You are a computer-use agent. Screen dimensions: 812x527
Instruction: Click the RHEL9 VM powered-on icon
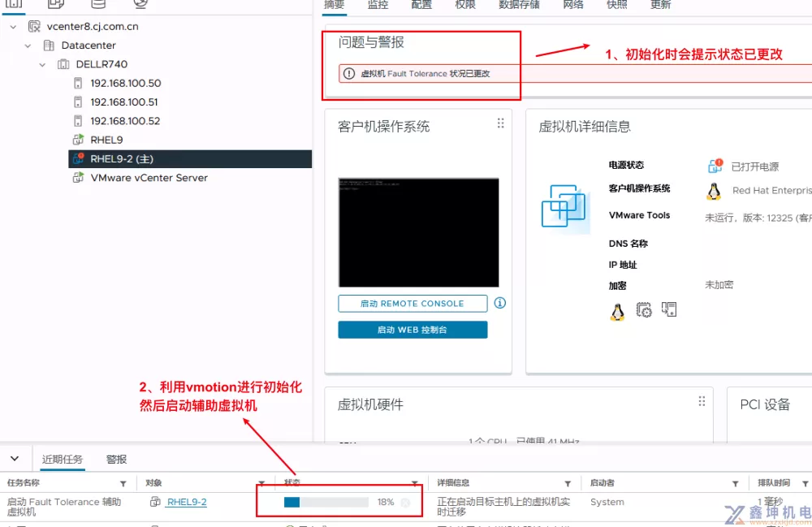point(78,139)
